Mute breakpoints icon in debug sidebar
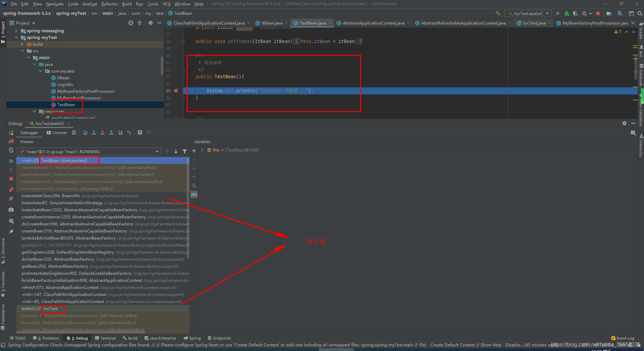This screenshot has width=644, height=351. click(x=11, y=199)
